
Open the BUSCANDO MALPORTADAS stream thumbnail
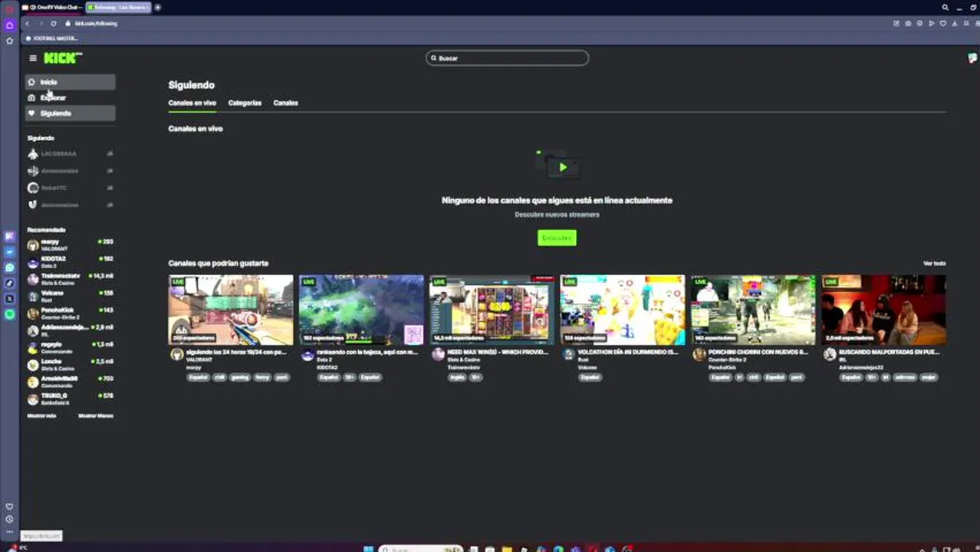coord(883,310)
